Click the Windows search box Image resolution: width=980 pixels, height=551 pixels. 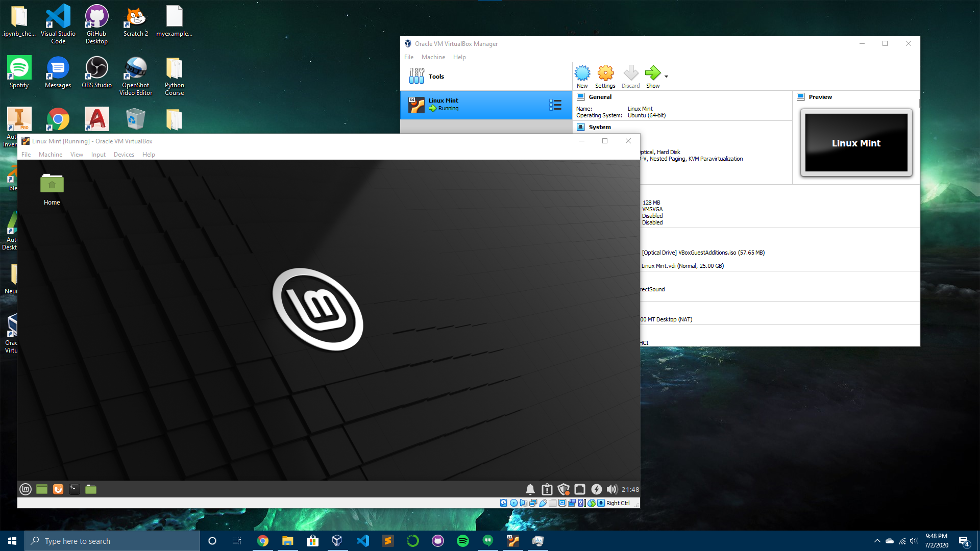coord(112,541)
